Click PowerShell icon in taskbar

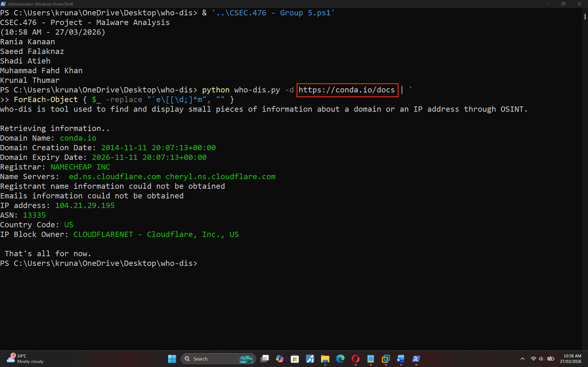click(x=416, y=359)
